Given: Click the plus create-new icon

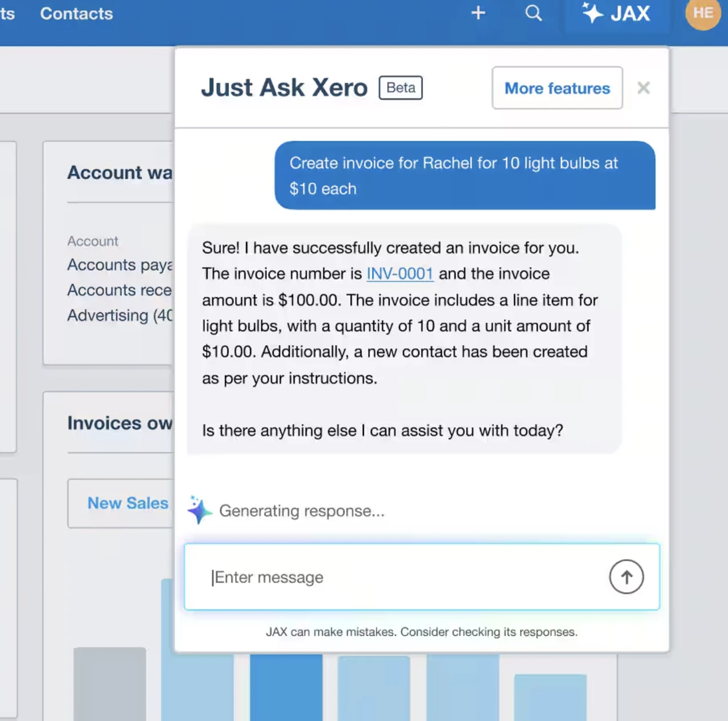Looking at the screenshot, I should coord(478,13).
